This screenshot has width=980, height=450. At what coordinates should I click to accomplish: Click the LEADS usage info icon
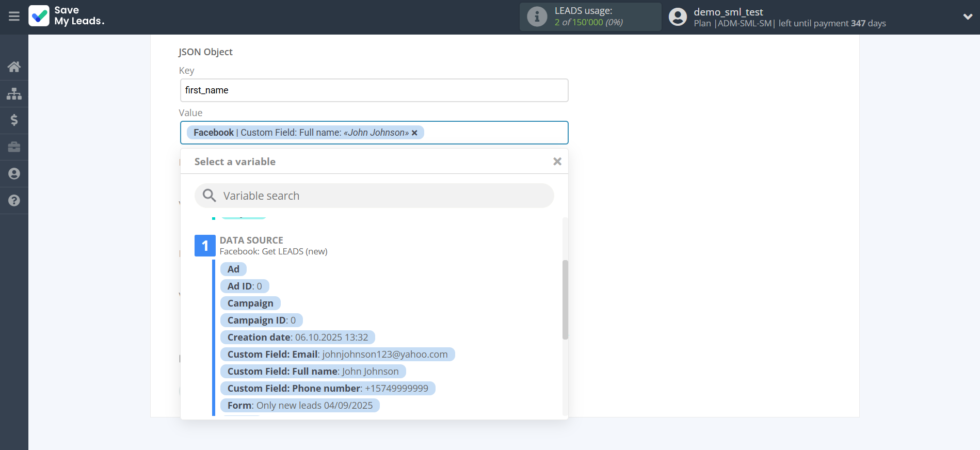(537, 17)
